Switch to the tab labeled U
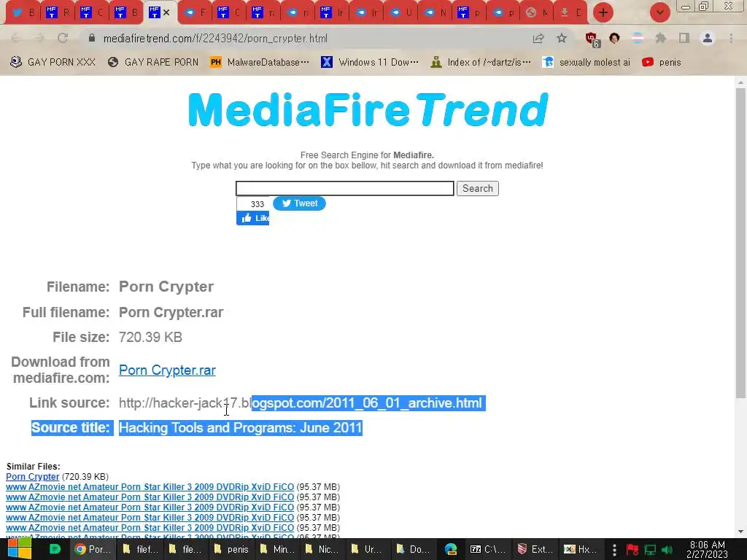The image size is (747, 560). click(x=400, y=13)
